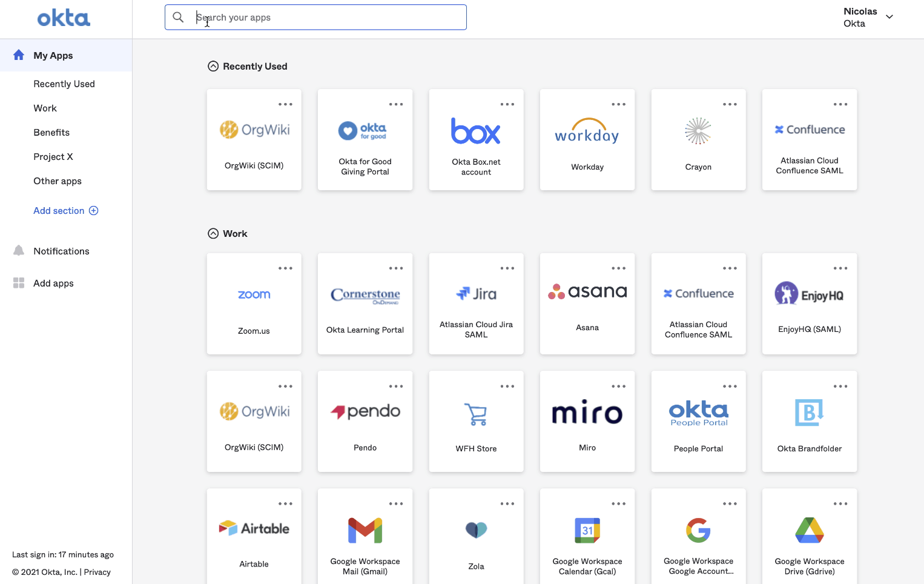Open options menu for Jira SAML tile
Viewport: 924px width, 584px height.
pyautogui.click(x=507, y=268)
